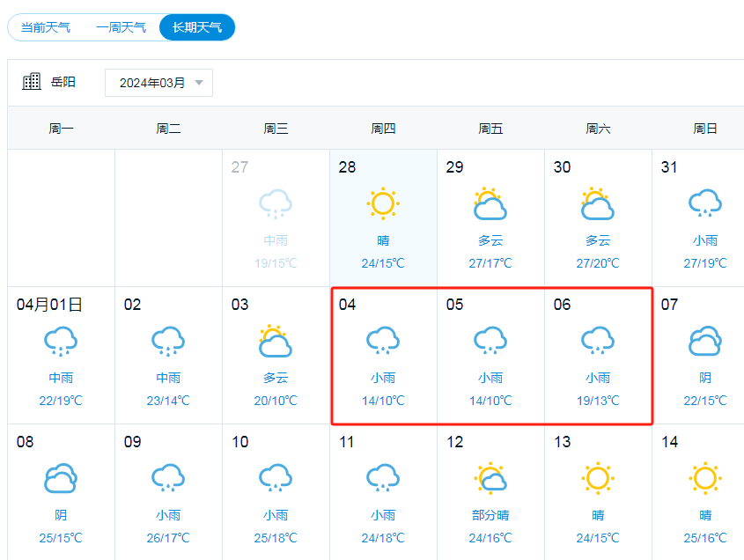This screenshot has width=744, height=560.
Task: Click the sunny icon on March 28
Action: click(x=383, y=204)
